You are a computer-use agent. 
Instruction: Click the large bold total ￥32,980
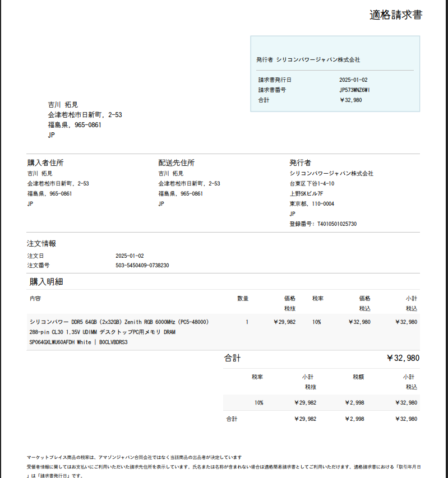tap(403, 358)
